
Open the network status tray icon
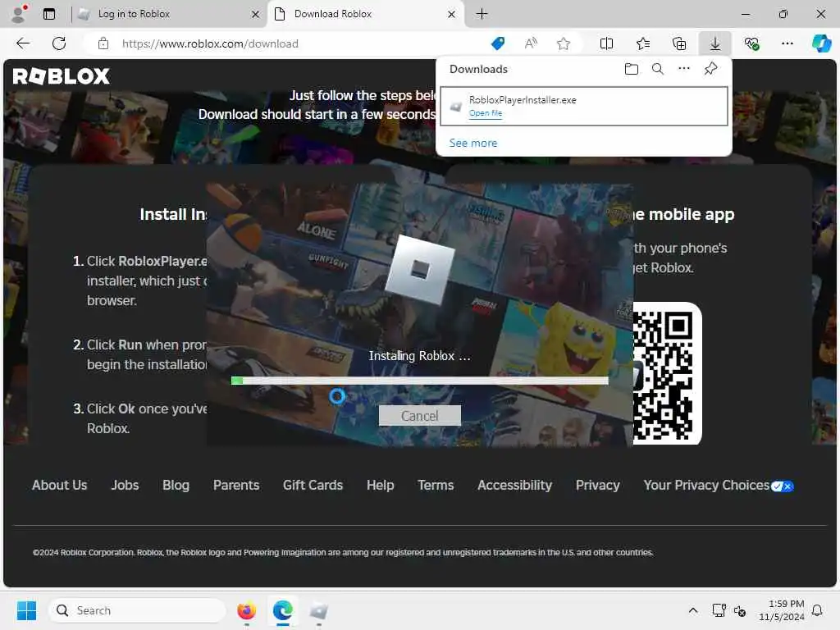click(719, 610)
